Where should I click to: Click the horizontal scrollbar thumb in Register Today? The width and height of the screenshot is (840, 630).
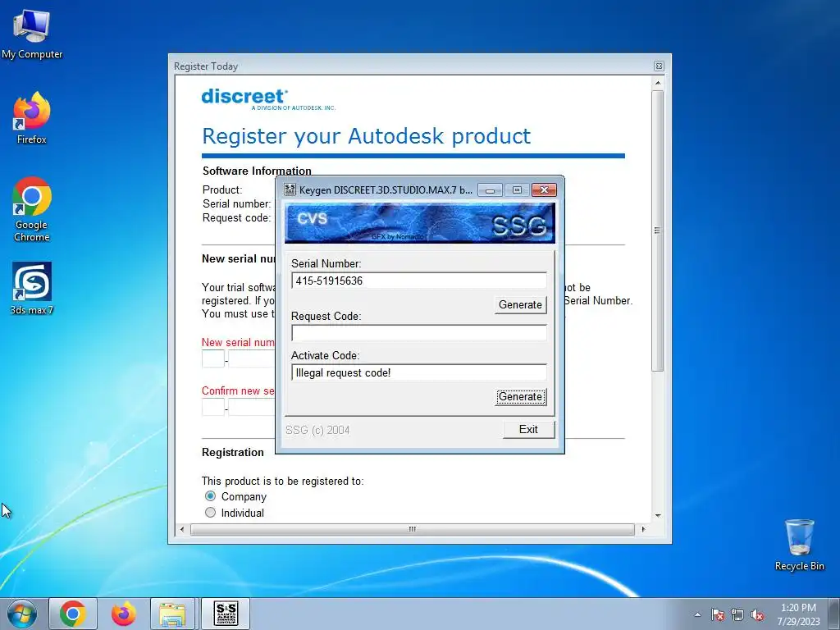click(x=413, y=529)
